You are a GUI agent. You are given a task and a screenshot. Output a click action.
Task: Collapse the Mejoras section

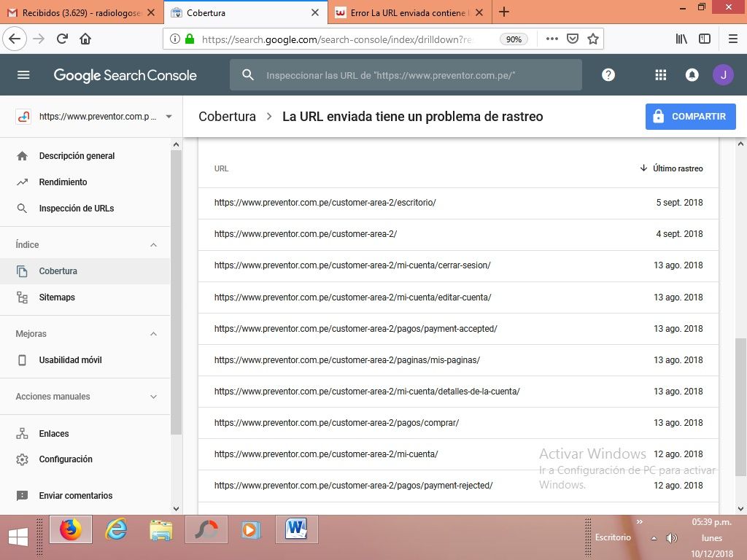point(153,334)
